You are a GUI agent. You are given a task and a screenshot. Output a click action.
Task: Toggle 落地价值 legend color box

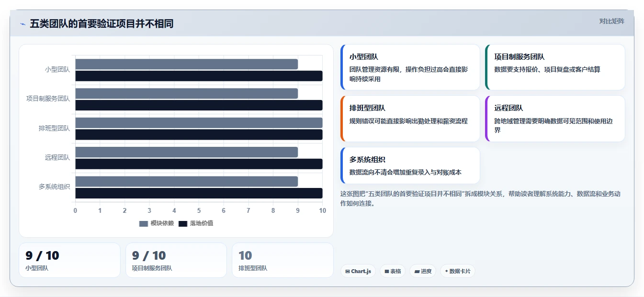(x=183, y=223)
